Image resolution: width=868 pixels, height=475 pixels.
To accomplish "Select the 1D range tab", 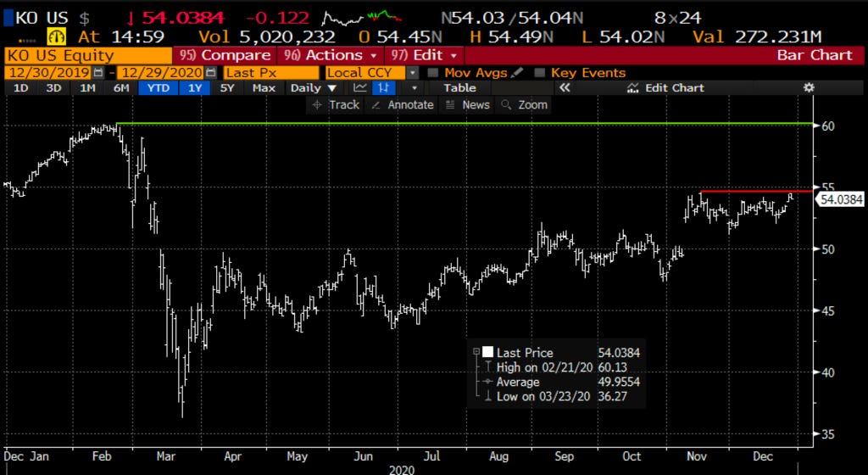I will pyautogui.click(x=20, y=87).
